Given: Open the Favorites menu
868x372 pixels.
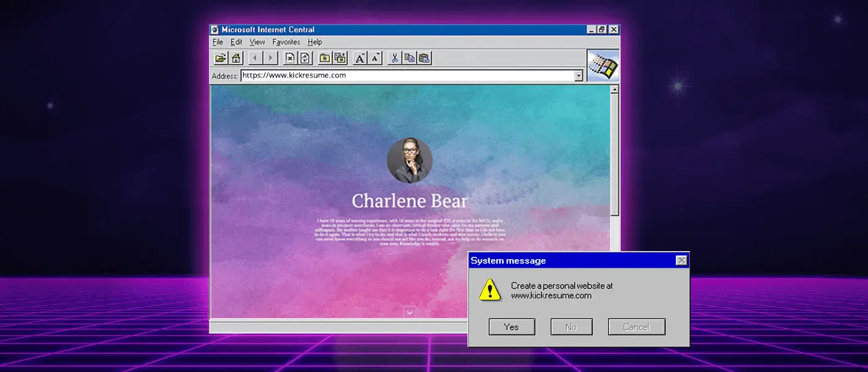Looking at the screenshot, I should [286, 42].
